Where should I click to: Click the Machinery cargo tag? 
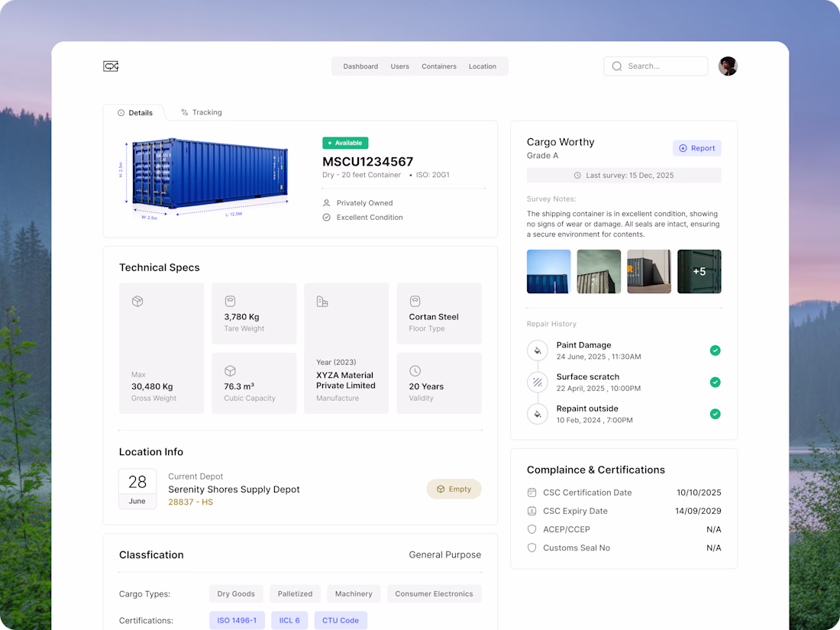pos(354,593)
